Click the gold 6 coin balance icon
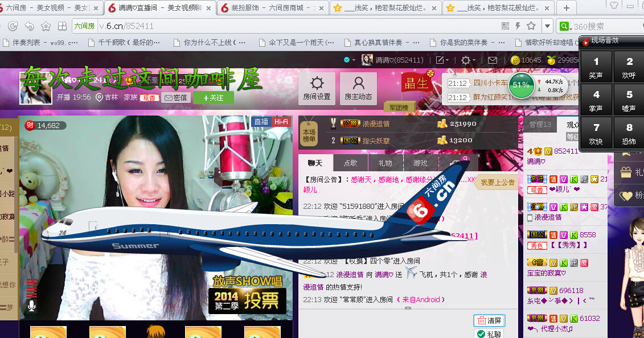 pyautogui.click(x=515, y=60)
